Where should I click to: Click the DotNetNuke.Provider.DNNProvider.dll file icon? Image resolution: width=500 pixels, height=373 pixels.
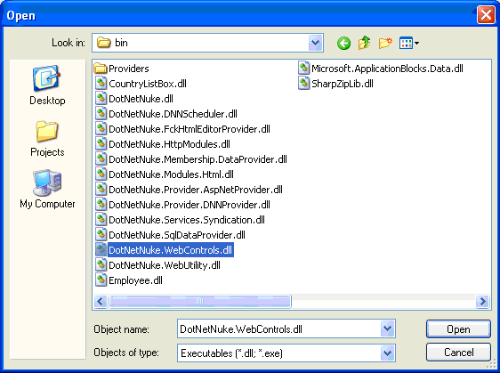tap(101, 205)
